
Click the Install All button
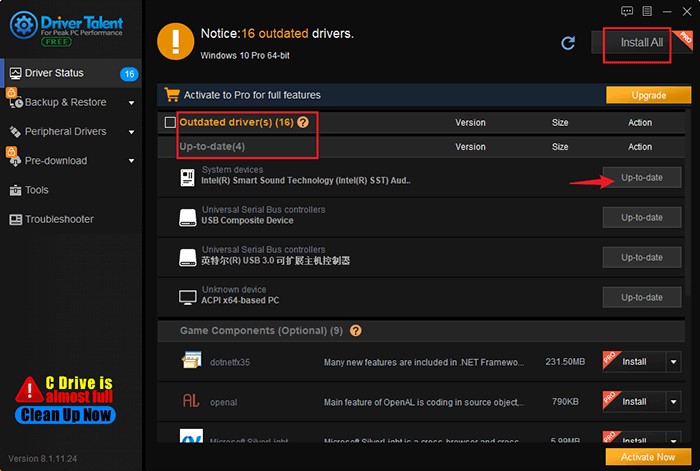click(642, 43)
